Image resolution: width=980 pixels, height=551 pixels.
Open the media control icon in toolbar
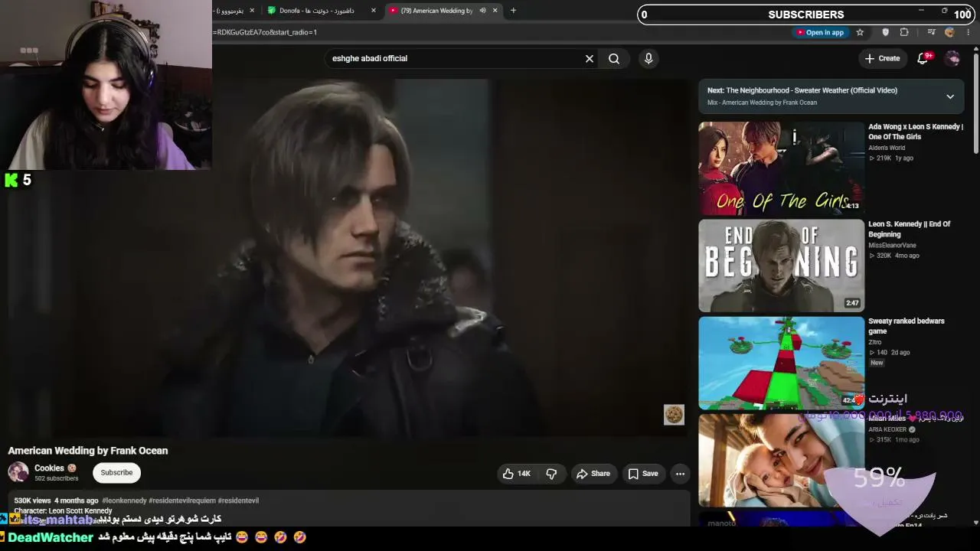(x=931, y=32)
